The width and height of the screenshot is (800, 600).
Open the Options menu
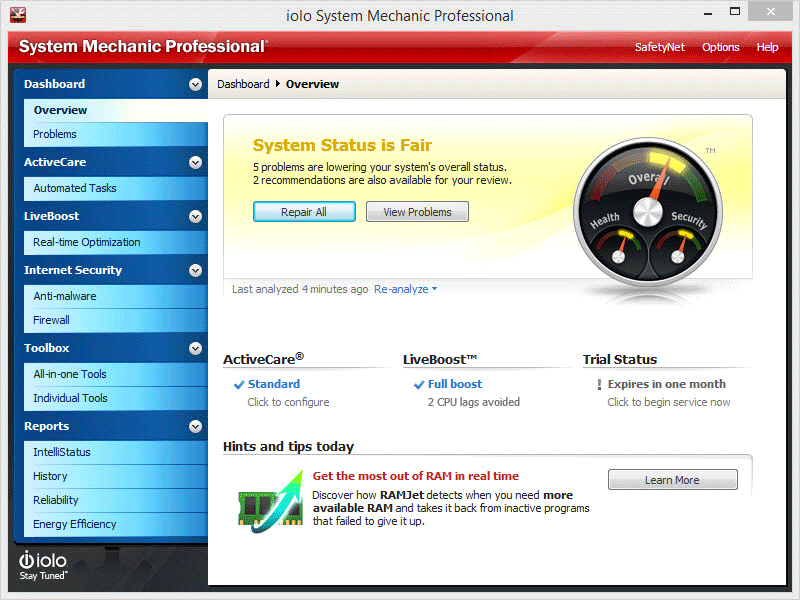(720, 47)
